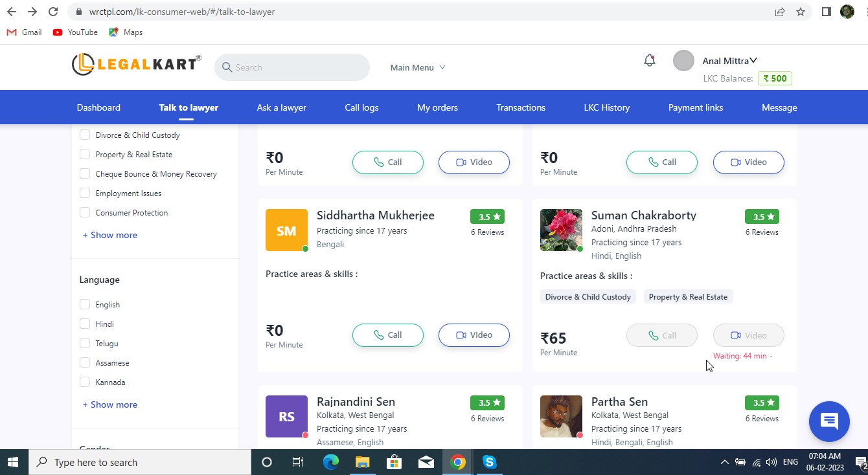Click the blue chat support bubble
The height and width of the screenshot is (475, 868).
tap(828, 421)
